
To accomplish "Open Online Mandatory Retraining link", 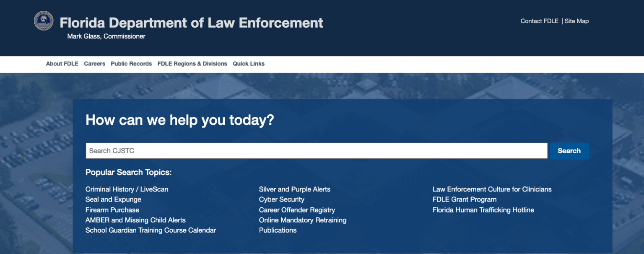I will pos(303,220).
